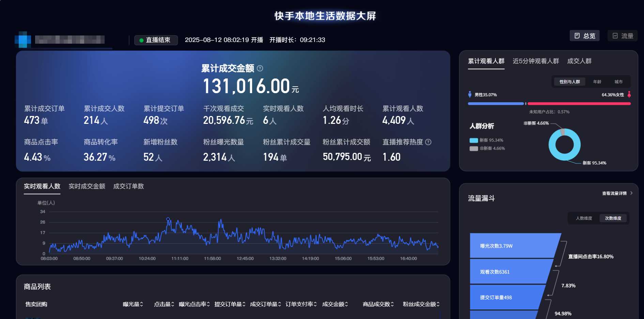
Task: Open the 总览 overview view
Action: click(584, 36)
